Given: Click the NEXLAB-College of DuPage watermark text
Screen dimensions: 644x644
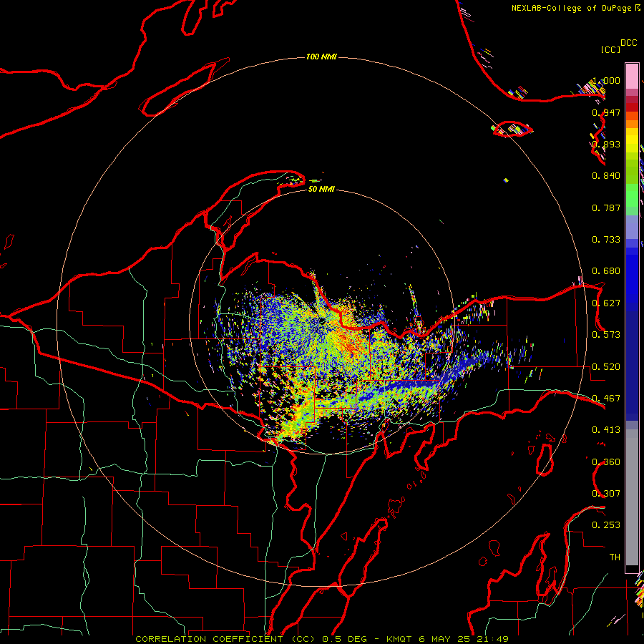Looking at the screenshot, I should pos(572,8).
